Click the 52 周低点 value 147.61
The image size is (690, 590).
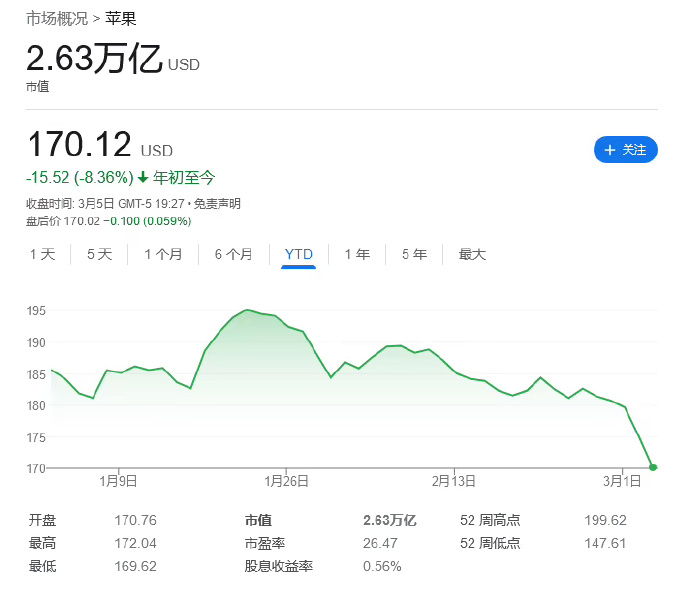[606, 543]
